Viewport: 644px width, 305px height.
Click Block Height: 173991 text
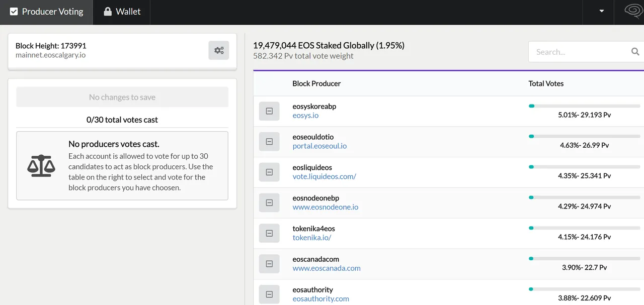(x=51, y=46)
